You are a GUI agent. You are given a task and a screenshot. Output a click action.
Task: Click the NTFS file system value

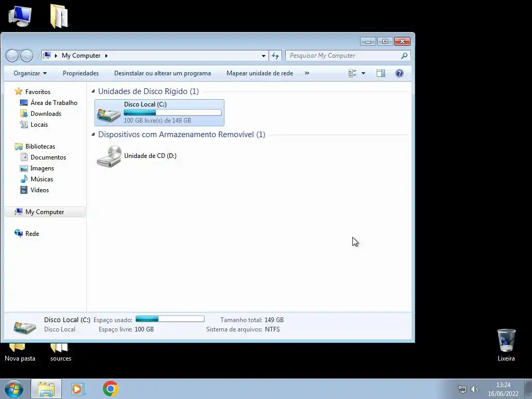272,329
